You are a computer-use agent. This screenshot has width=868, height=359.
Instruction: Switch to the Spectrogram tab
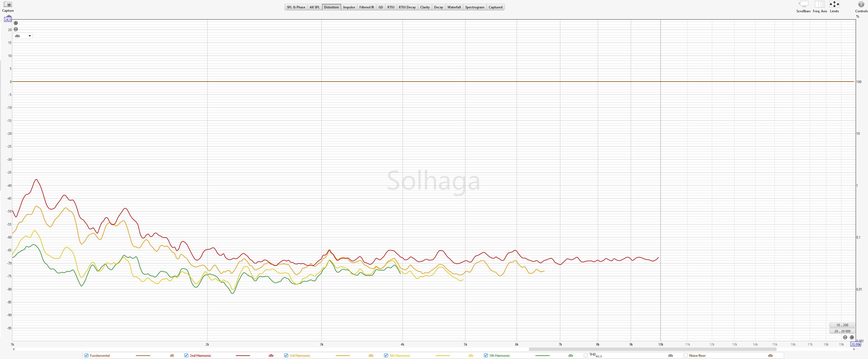click(474, 7)
